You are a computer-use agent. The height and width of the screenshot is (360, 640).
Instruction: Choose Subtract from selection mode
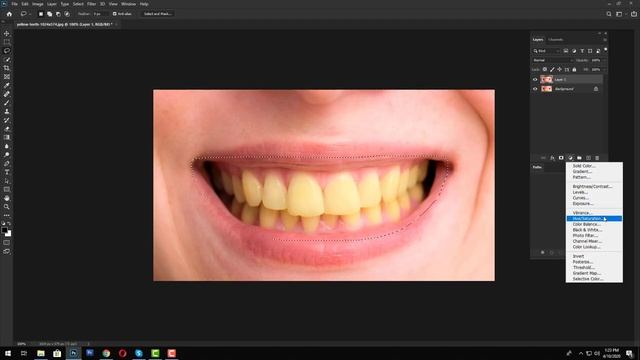(x=58, y=14)
